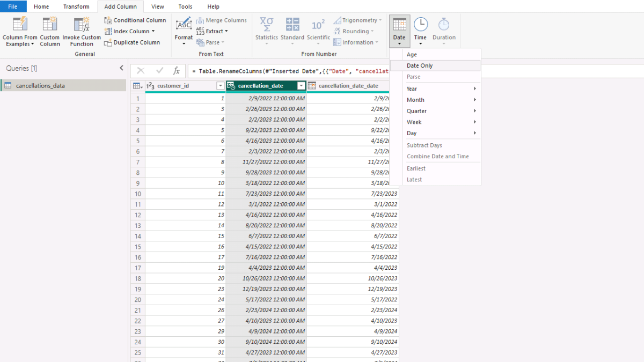Open the File tab
This screenshot has height=362, width=644.
(13, 6)
